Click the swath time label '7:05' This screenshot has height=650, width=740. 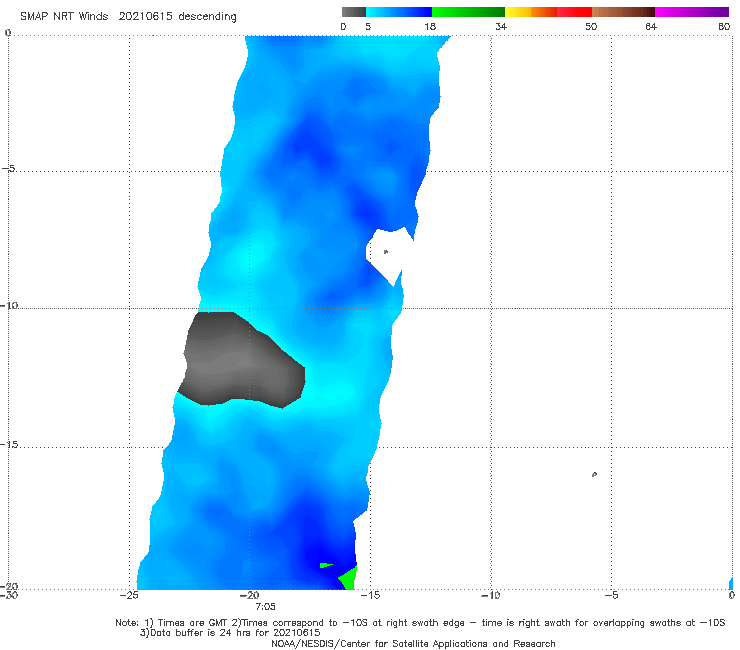[265, 607]
